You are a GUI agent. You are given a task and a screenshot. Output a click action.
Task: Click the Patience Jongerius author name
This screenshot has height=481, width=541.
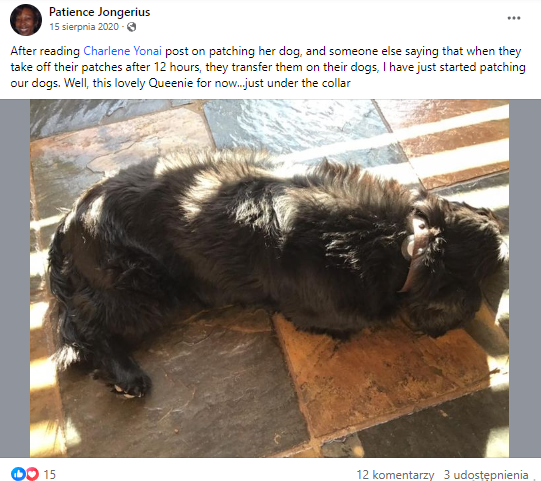[x=99, y=12]
